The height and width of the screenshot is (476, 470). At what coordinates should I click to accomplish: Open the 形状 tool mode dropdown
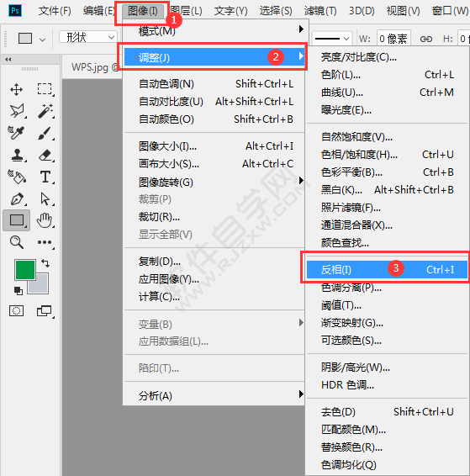[x=88, y=37]
